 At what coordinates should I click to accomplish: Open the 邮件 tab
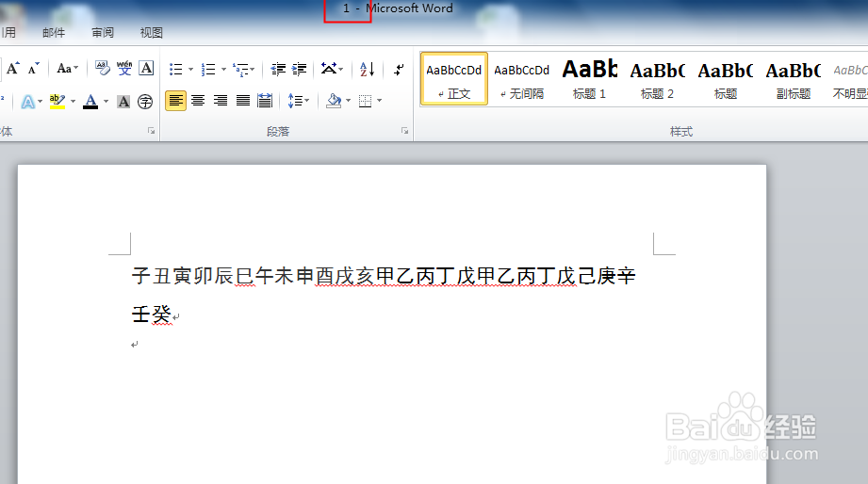54,33
